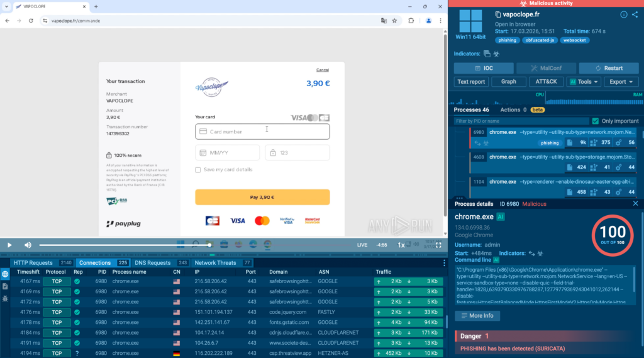Switch to Network Threats tab
Image resolution: width=644 pixels, height=358 pixels.
pyautogui.click(x=222, y=262)
